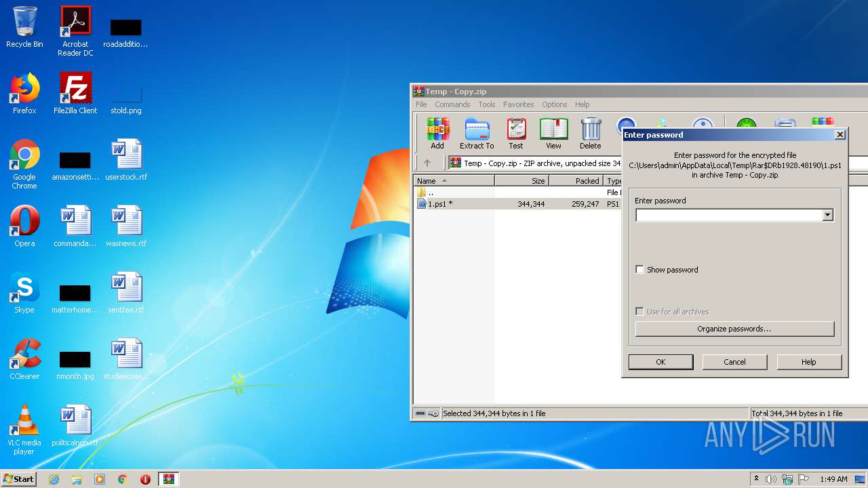Viewport: 868px width, 488px height.
Task: Open Windows Explorer from the taskbar
Action: pyautogui.click(x=77, y=479)
